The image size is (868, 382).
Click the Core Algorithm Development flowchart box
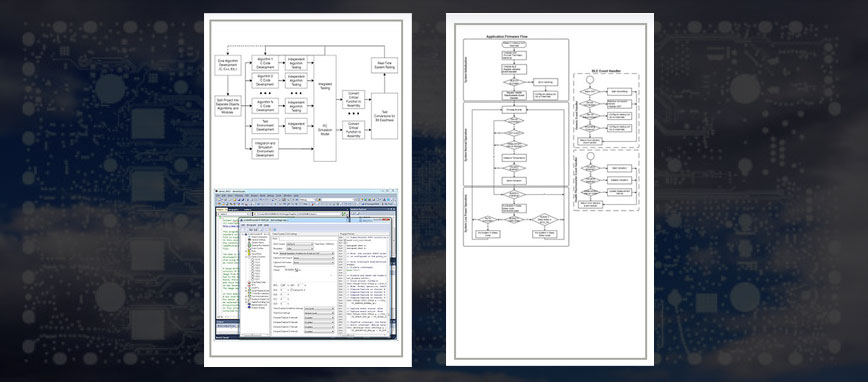[228, 65]
